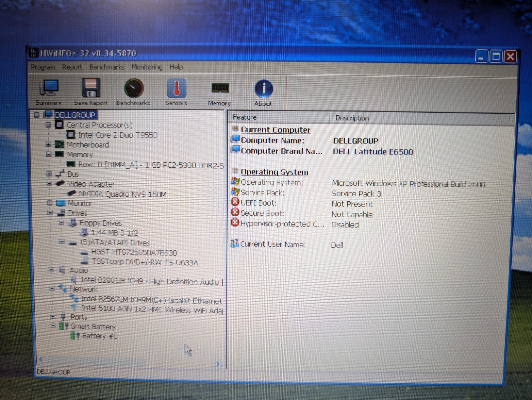Click the Smart Battery icon
This screenshot has width=532, height=400.
coord(64,326)
